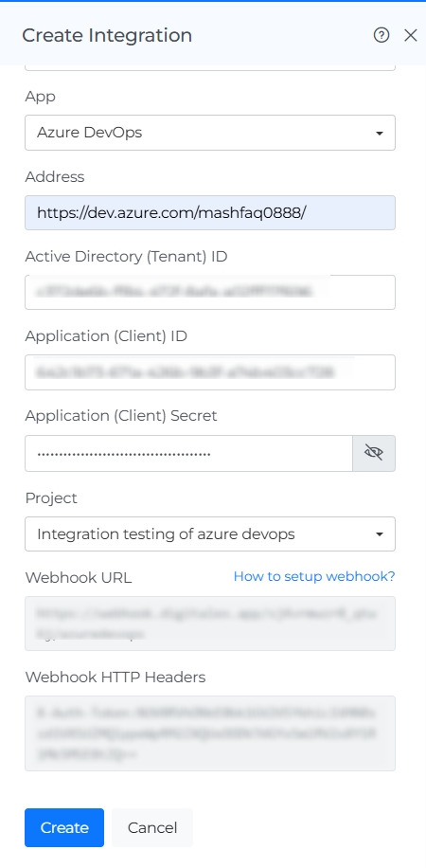Open the help question-mark icon
The width and height of the screenshot is (426, 868).
pyautogui.click(x=382, y=35)
